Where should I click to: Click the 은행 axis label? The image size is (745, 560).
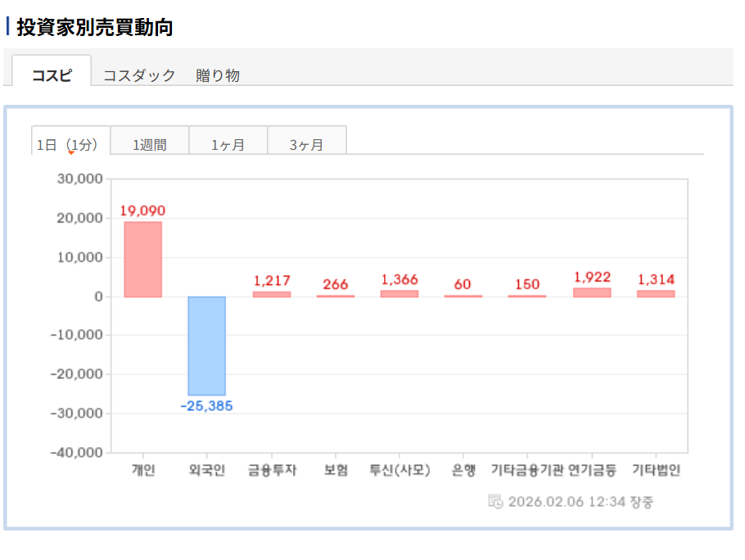[463, 470]
